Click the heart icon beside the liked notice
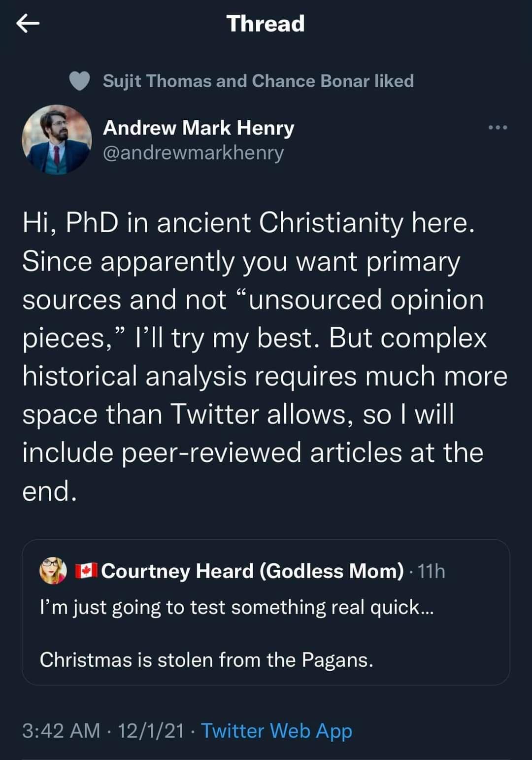The width and height of the screenshot is (532, 760). [79, 81]
